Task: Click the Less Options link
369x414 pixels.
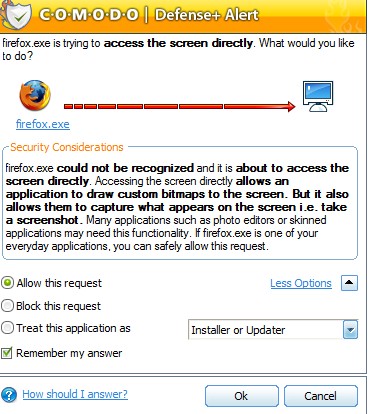Action: coord(301,283)
